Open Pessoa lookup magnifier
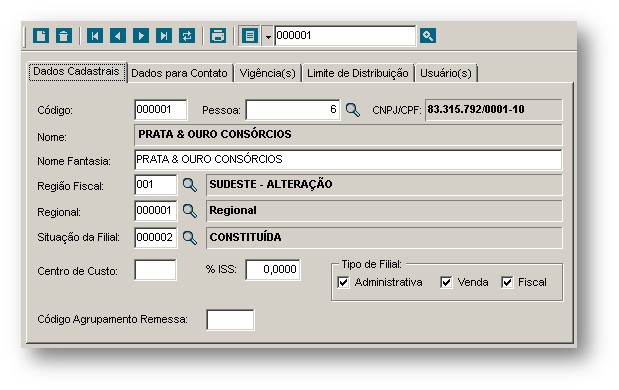This screenshot has width=619, height=390. tap(353, 110)
